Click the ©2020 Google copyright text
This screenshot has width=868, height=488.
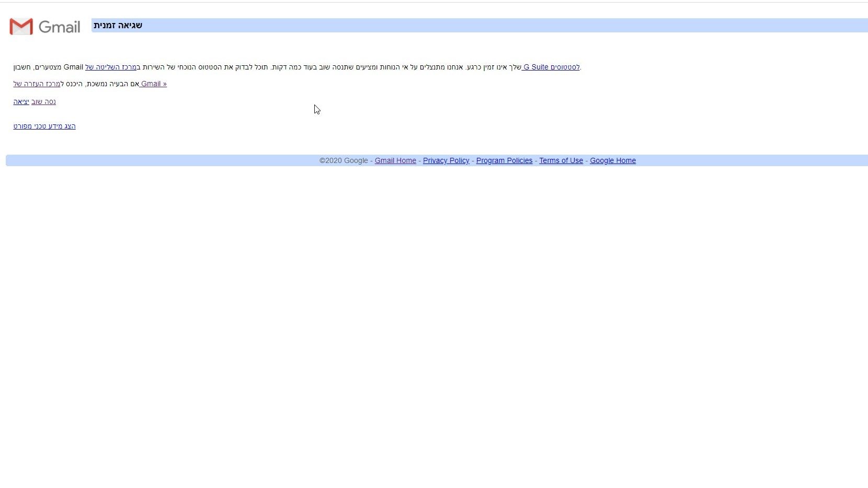344,160
